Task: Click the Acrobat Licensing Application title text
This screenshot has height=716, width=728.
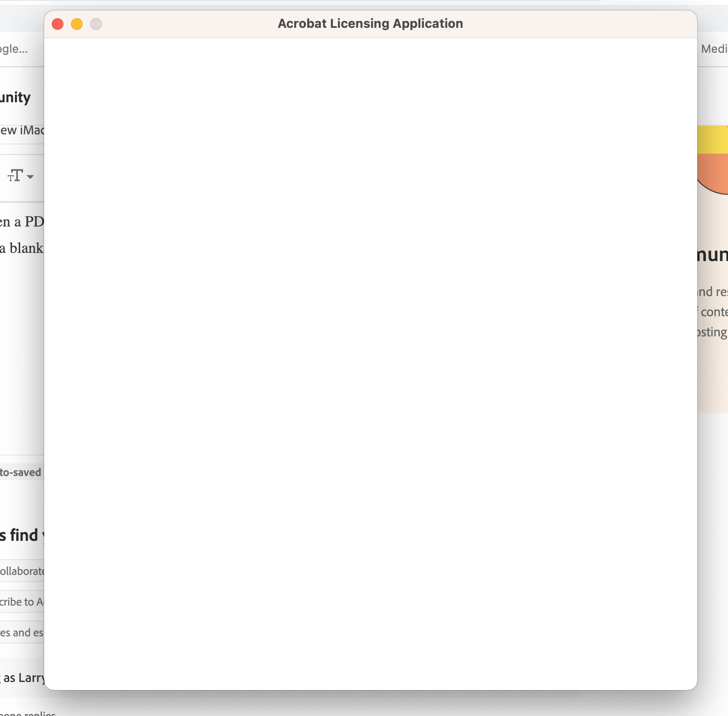Action: point(370,24)
